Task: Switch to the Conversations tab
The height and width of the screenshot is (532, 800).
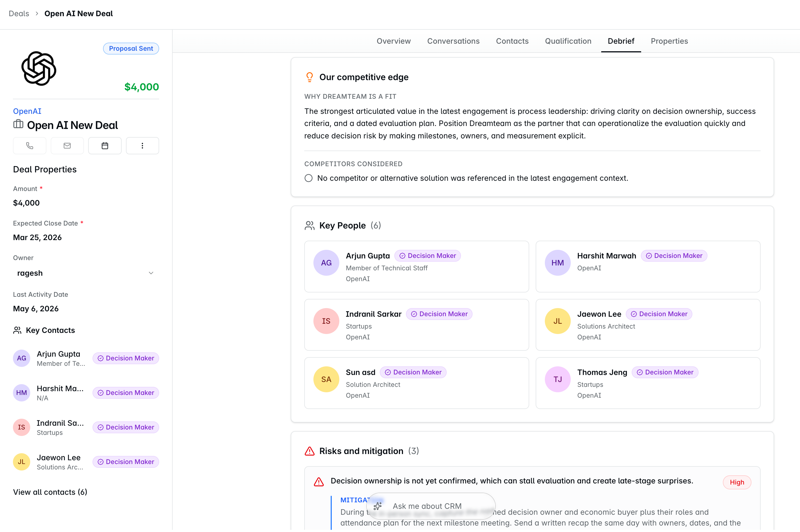Action: click(453, 41)
